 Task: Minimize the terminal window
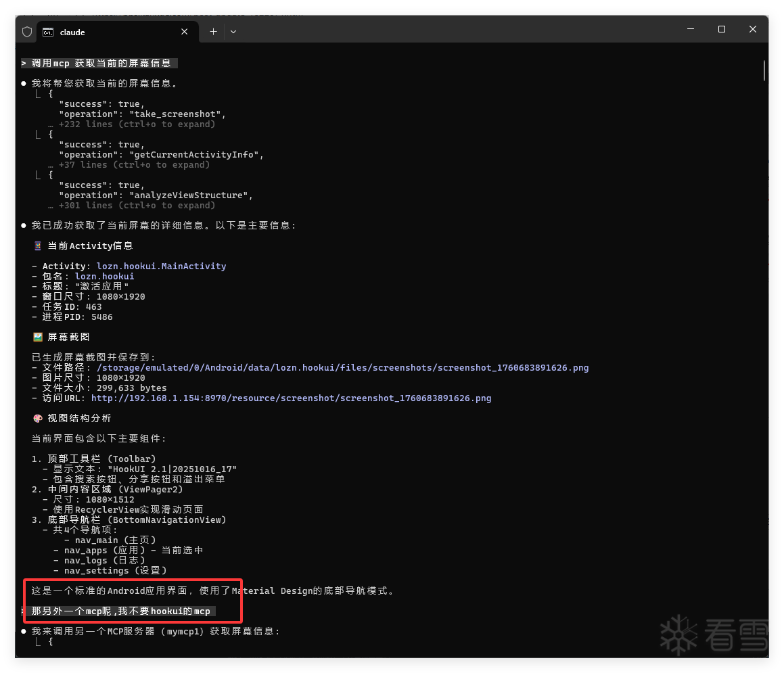[x=691, y=30]
